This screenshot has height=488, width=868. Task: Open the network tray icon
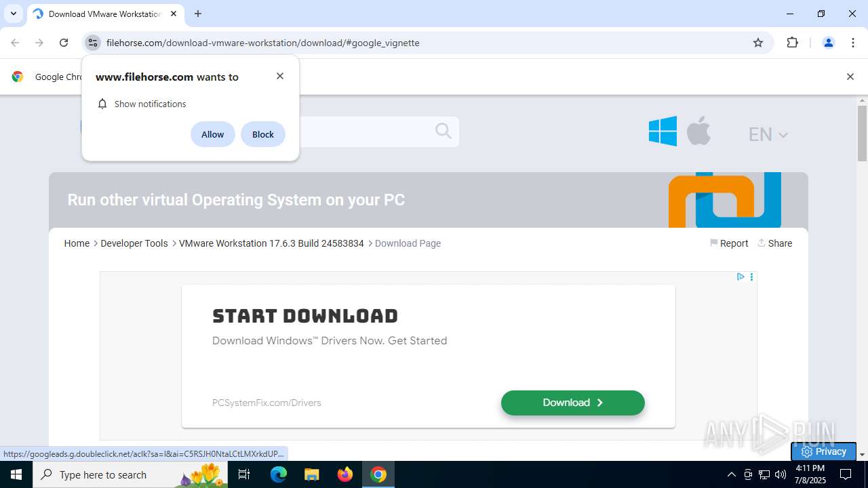[764, 474]
